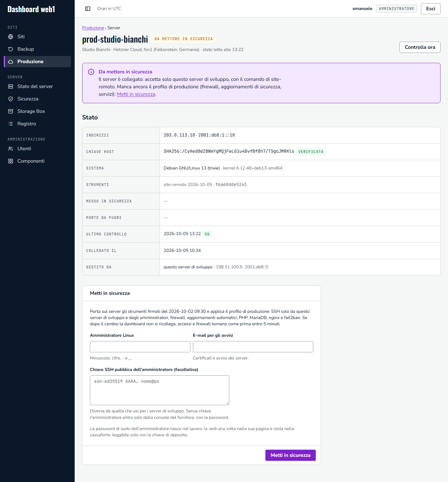Image resolution: width=448 pixels, height=482 pixels.
Task: Follow the Produzione breadcrumb link
Action: tap(93, 28)
